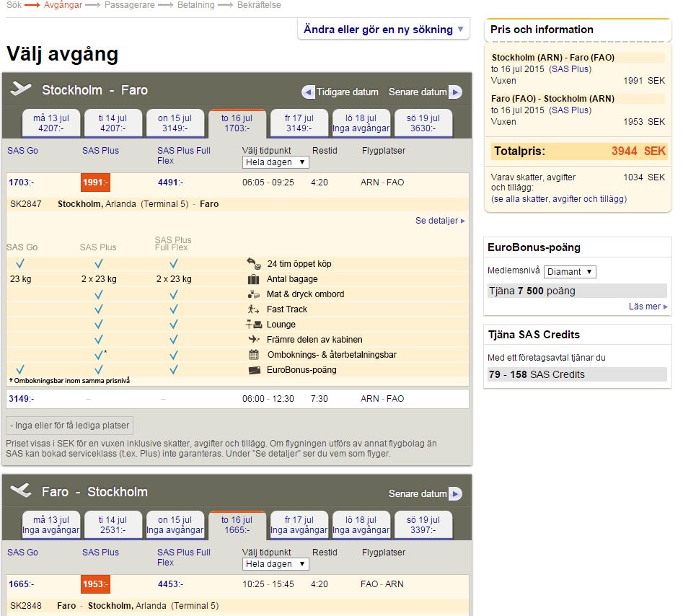Click the Se detaljer arrow link

pyautogui.click(x=440, y=221)
